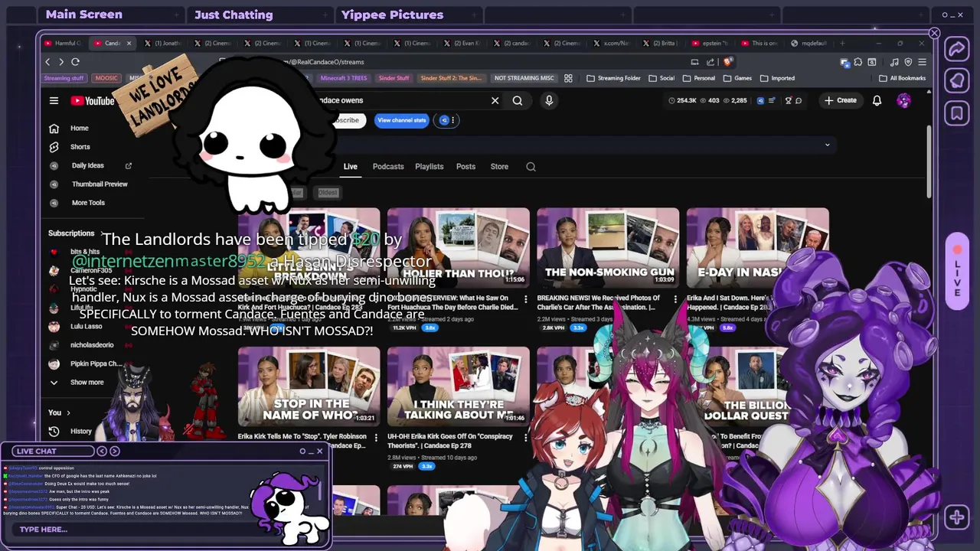The image size is (980, 551).
Task: Start voice search with microphone icon
Action: point(549,100)
